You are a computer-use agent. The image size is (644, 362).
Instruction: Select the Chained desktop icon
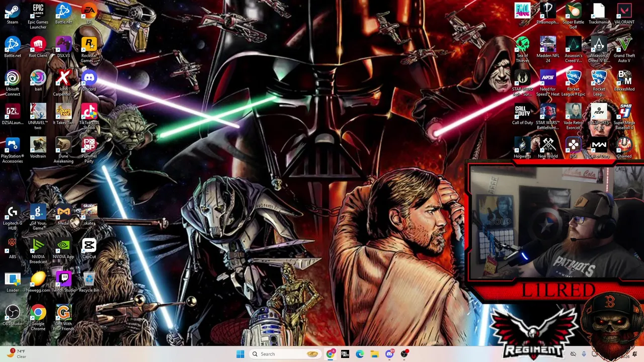click(x=624, y=148)
